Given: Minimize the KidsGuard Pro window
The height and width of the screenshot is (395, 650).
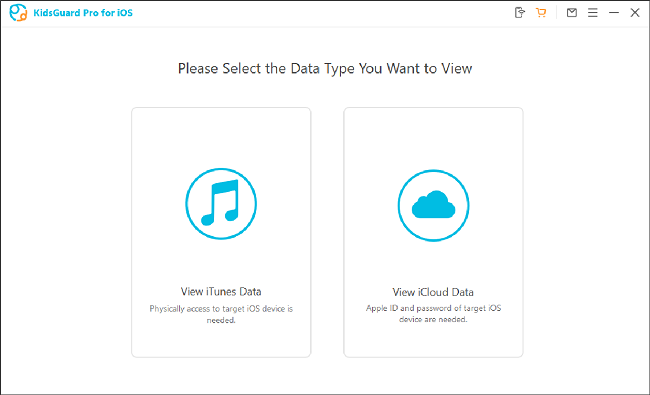Looking at the screenshot, I should 614,13.
